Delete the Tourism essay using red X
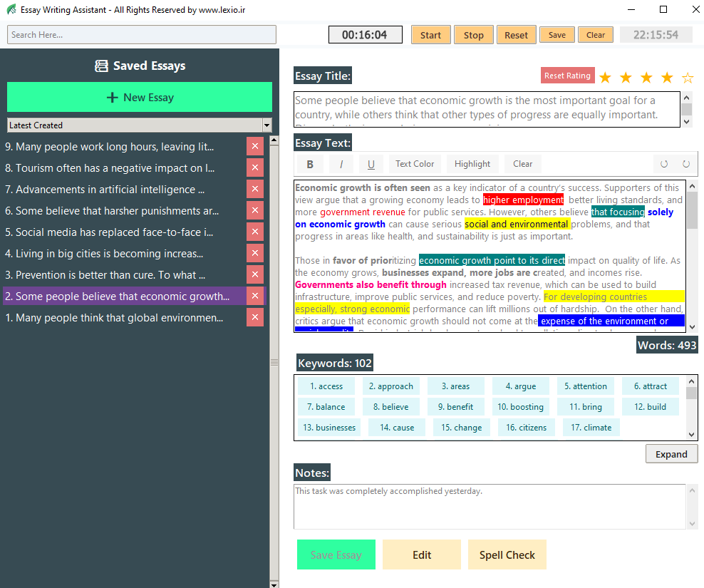The width and height of the screenshot is (704, 588). click(255, 168)
